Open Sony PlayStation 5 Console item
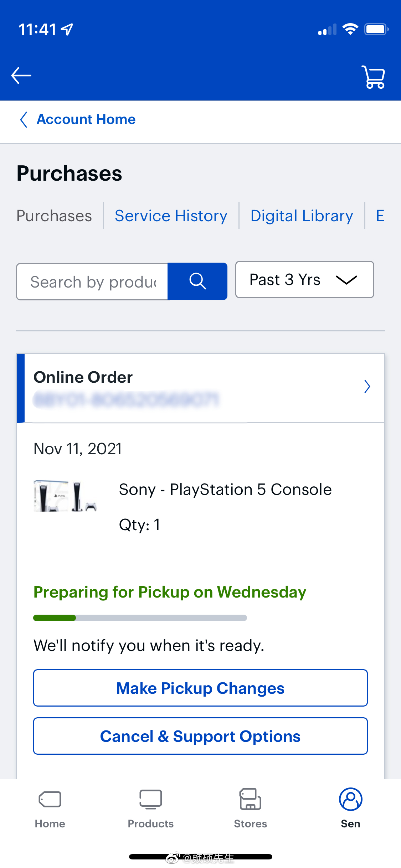 pos(225,490)
